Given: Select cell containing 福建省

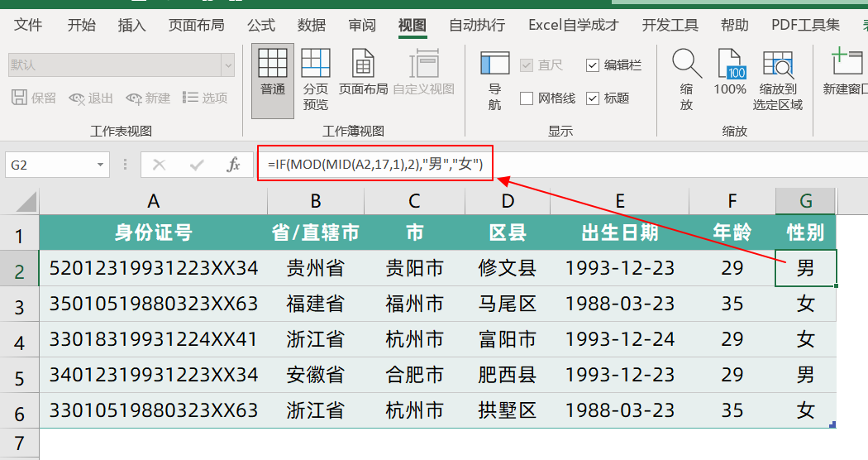Looking at the screenshot, I should tap(316, 304).
